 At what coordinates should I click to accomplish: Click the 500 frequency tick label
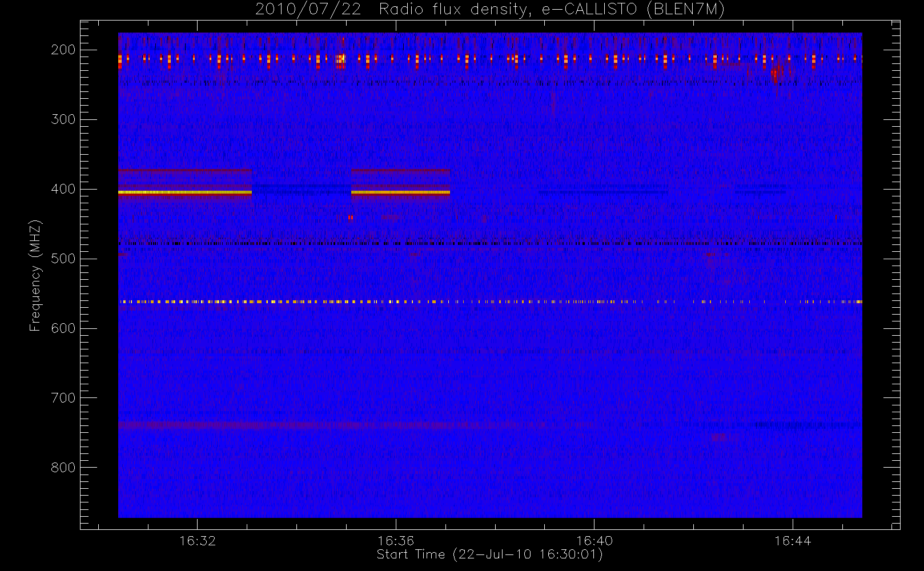(x=63, y=259)
